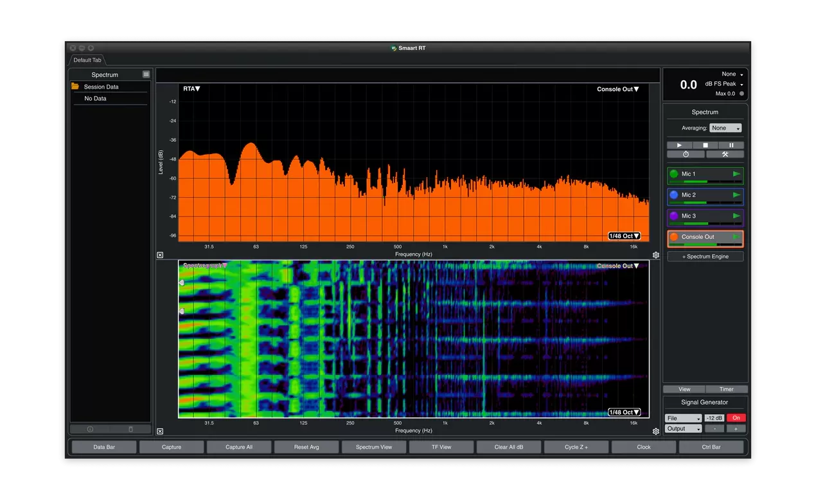The height and width of the screenshot is (504, 816).
Task: Open RTA graph settings gear icon
Action: (656, 255)
